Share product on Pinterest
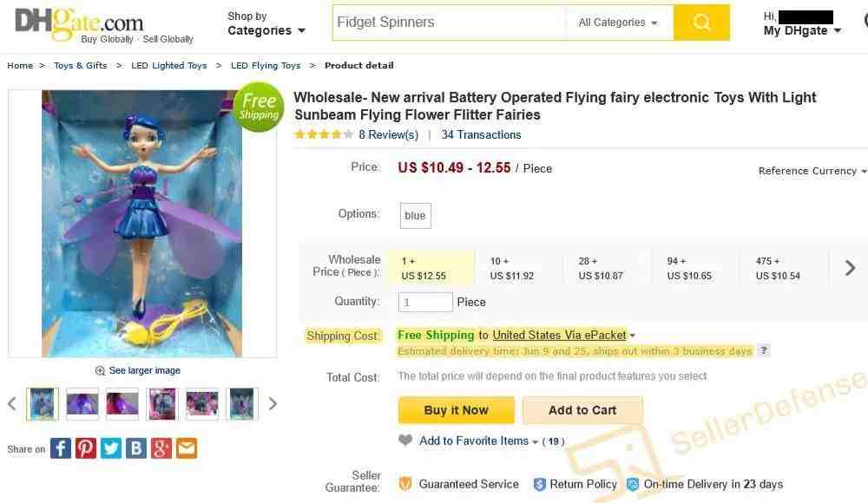The image size is (868, 503). pos(86,448)
